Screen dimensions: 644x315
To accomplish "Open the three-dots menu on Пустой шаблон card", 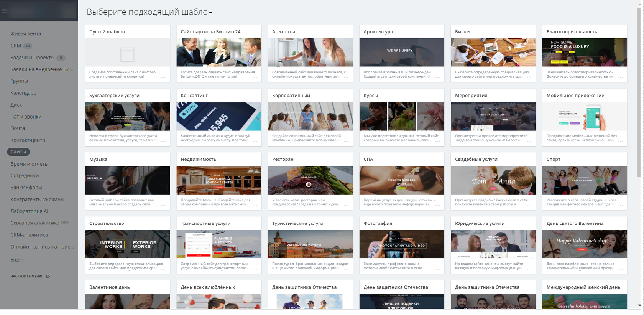I will pos(163,78).
